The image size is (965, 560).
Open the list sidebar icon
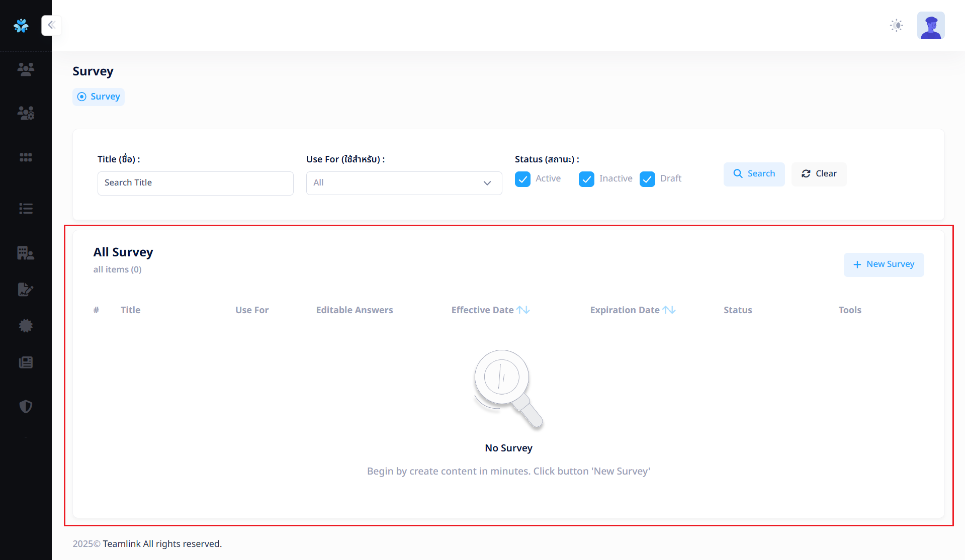click(x=26, y=209)
